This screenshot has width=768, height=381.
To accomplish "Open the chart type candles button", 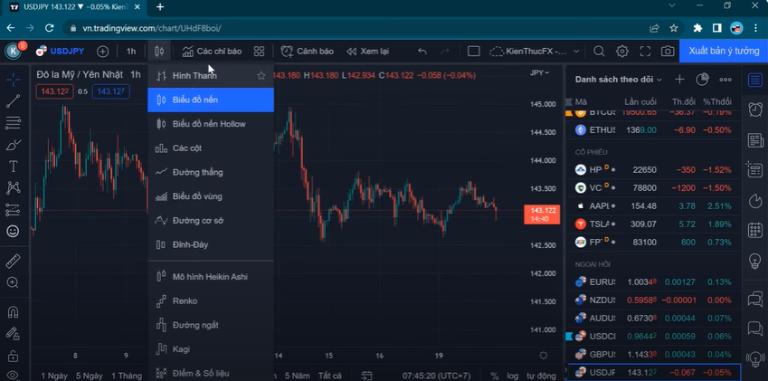I will (x=159, y=51).
